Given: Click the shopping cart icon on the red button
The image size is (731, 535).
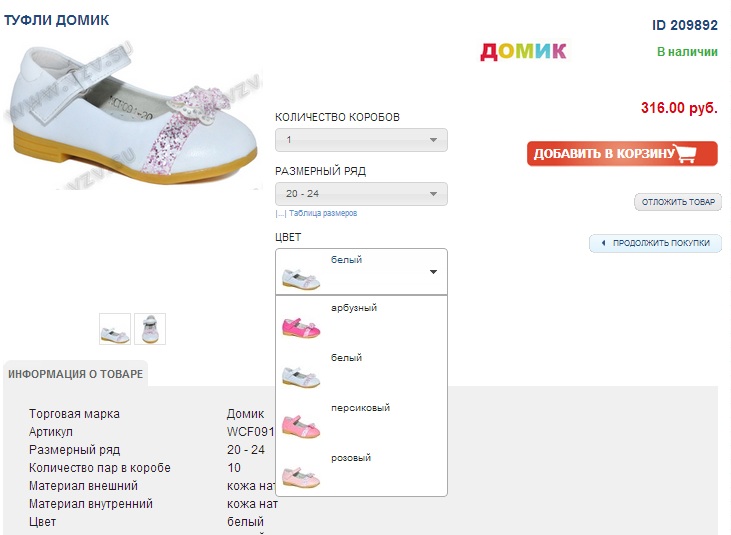Looking at the screenshot, I should click(685, 153).
